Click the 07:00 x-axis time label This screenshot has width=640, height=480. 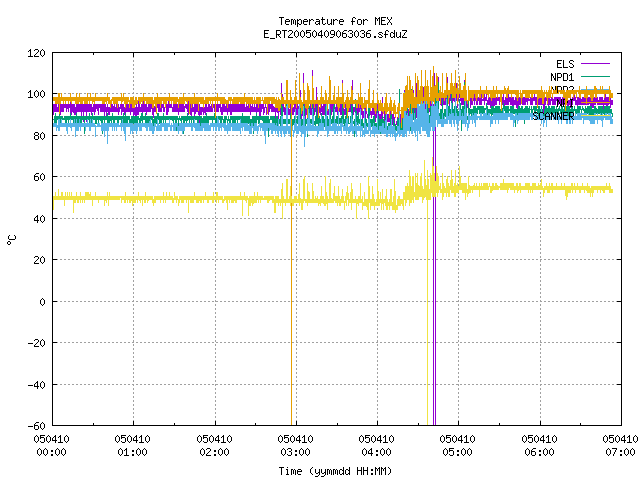(620, 452)
